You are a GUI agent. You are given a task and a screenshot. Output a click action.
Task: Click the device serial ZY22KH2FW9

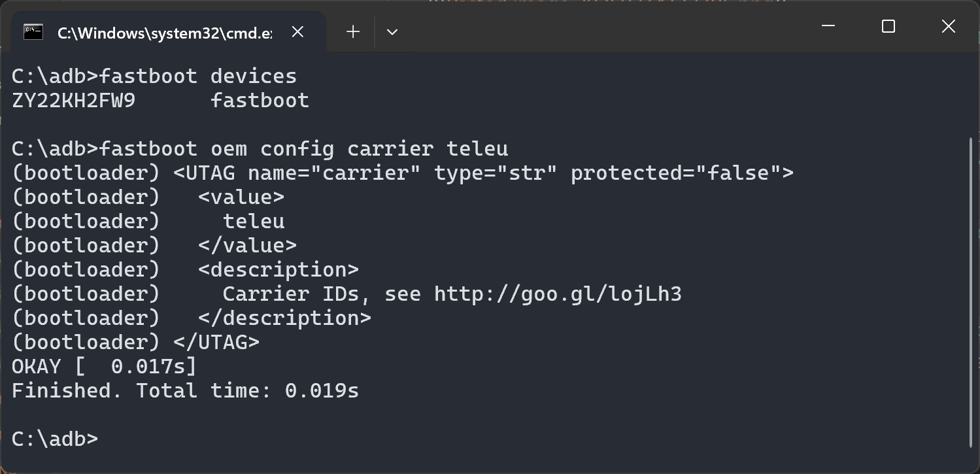click(x=73, y=101)
